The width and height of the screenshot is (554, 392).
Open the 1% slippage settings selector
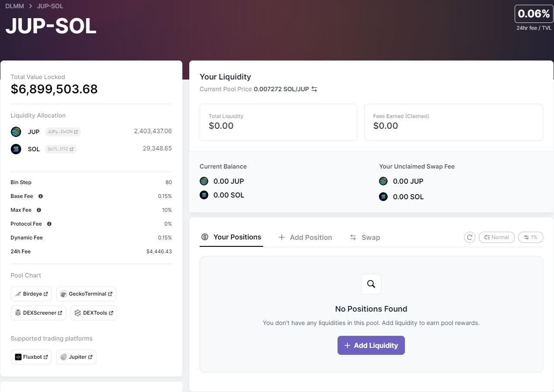point(530,237)
